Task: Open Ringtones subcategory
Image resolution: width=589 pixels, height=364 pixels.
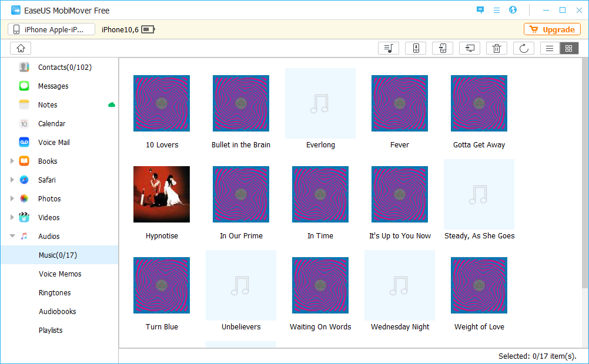Action: (55, 293)
